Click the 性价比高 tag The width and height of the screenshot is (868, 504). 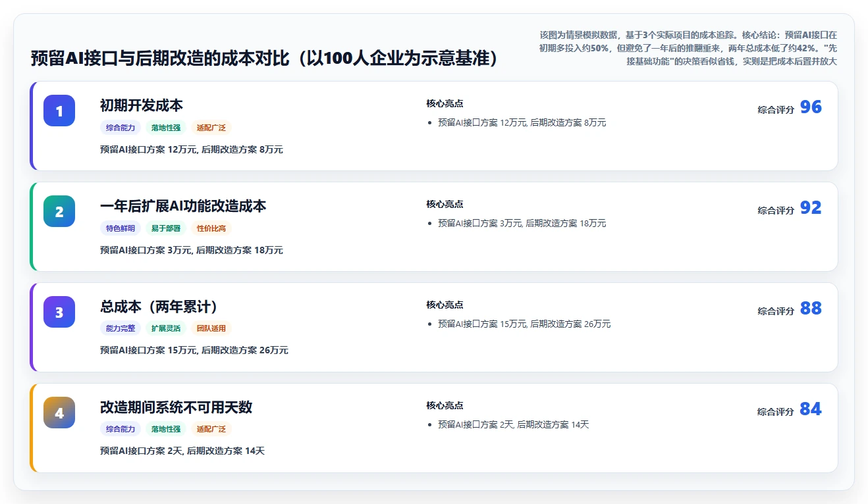(211, 228)
